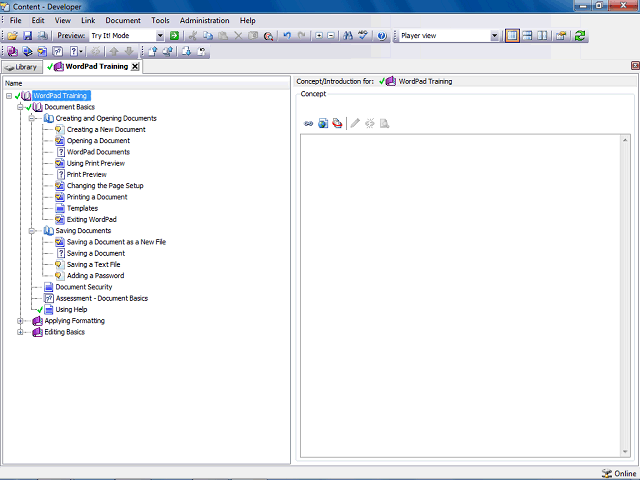Collapse the WordPad Training root node
This screenshot has height=480, width=640.
tap(9, 96)
